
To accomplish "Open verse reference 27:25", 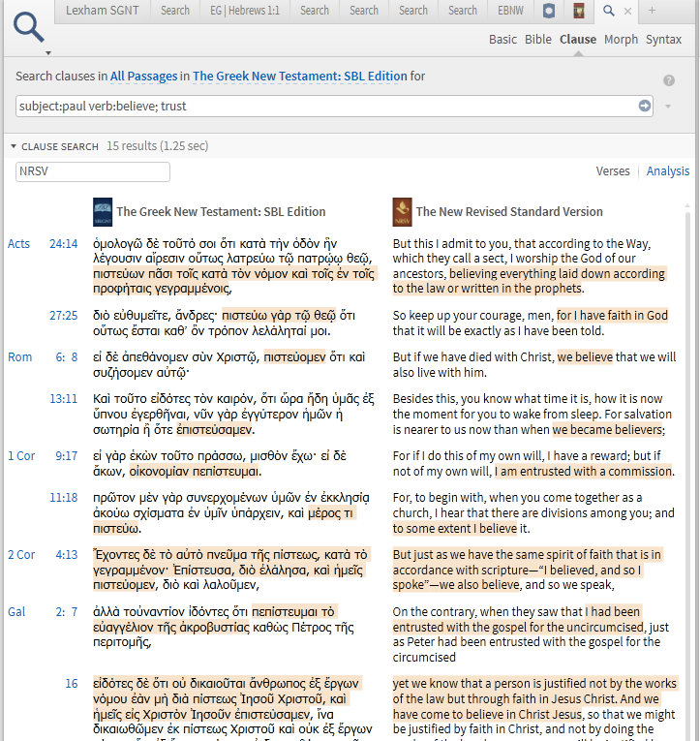I will click(63, 316).
